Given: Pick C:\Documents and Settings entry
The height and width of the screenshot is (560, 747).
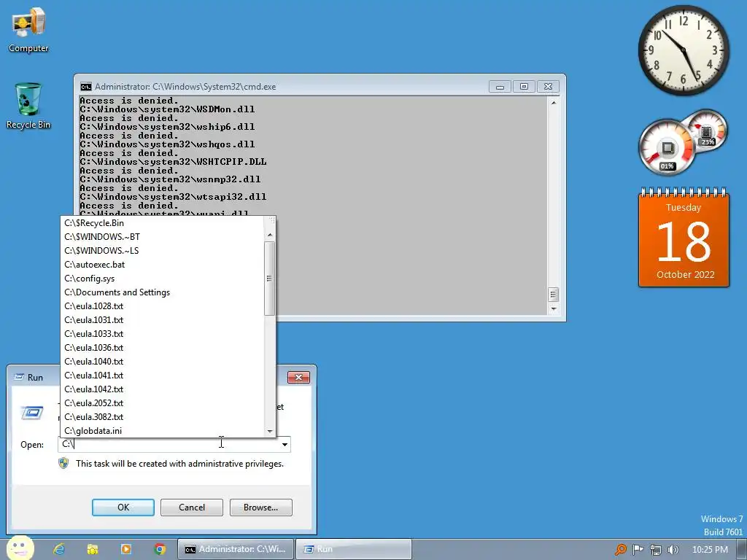Looking at the screenshot, I should coord(162,292).
